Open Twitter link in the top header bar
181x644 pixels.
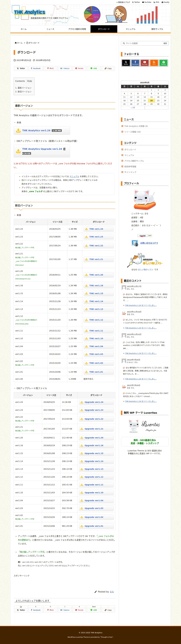[x=136, y=2]
